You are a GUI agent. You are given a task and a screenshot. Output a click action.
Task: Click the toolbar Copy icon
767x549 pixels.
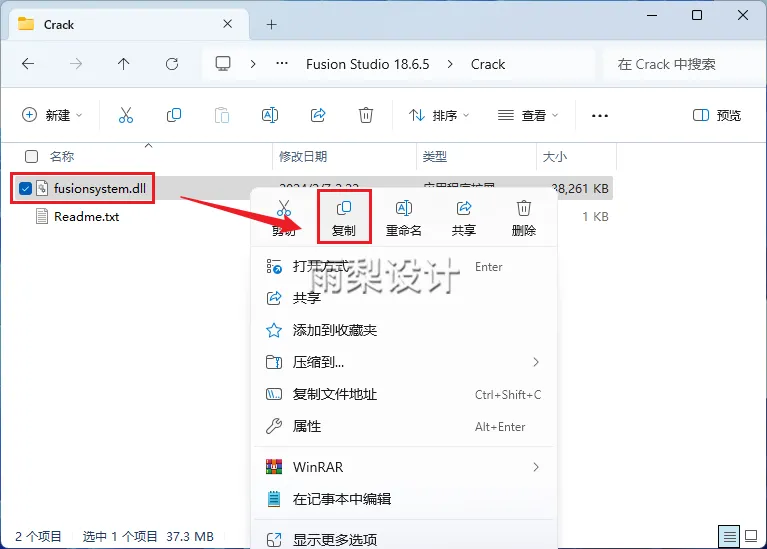tap(174, 115)
